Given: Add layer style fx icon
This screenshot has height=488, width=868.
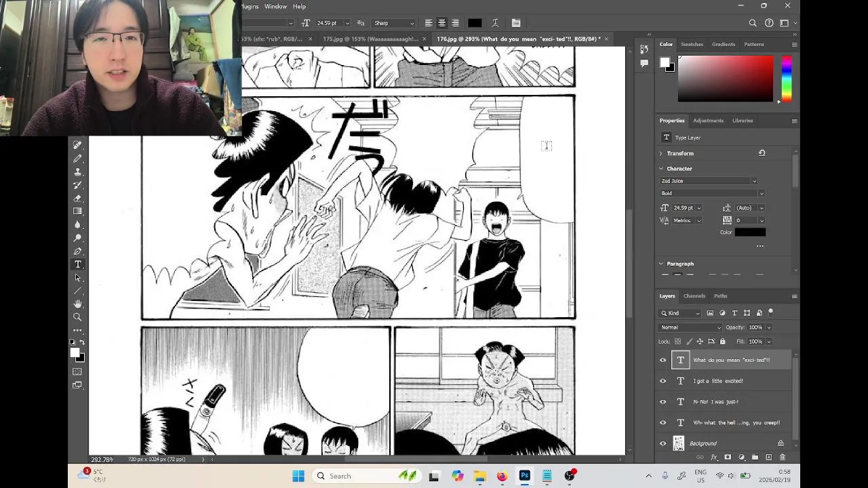Looking at the screenshot, I should 714,457.
